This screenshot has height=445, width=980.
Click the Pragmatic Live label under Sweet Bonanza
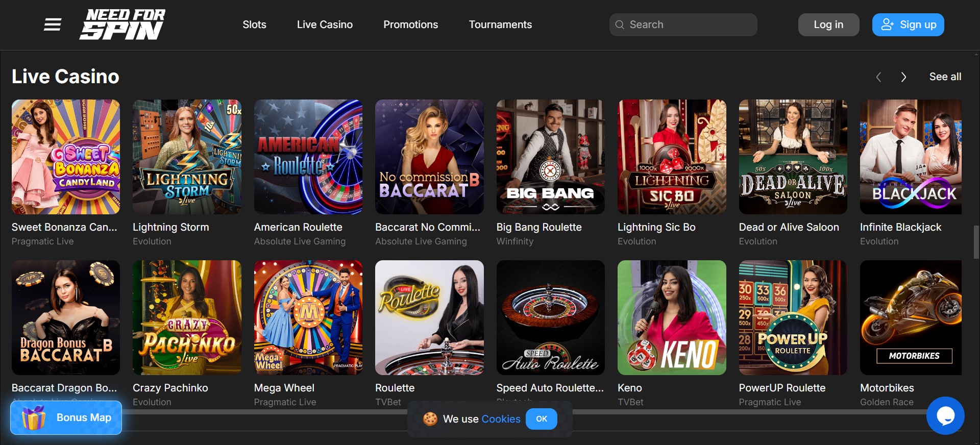42,241
